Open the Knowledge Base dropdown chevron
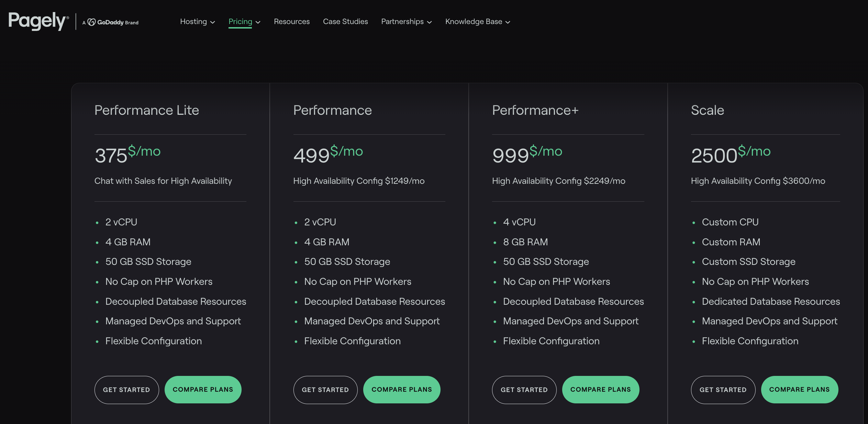The width and height of the screenshot is (868, 424). 508,22
